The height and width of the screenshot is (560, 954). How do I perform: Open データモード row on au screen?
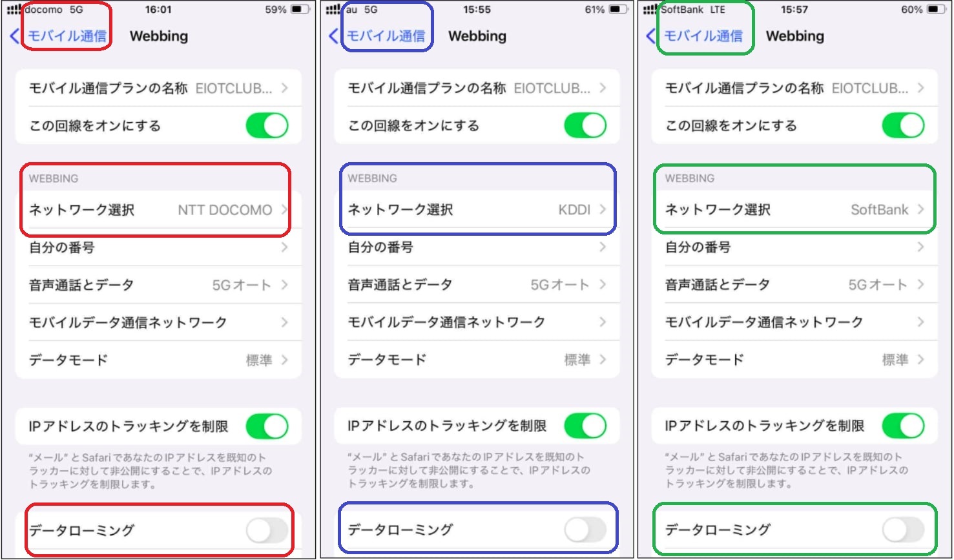coord(477,360)
